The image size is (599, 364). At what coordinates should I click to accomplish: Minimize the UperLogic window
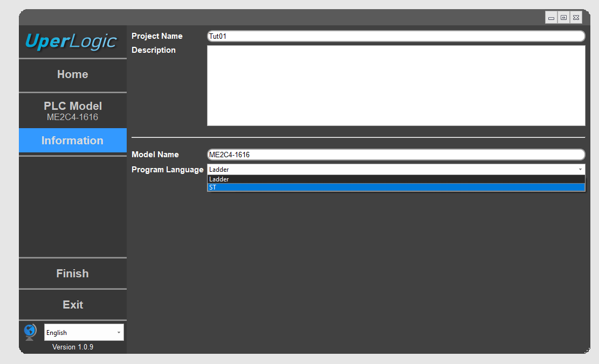point(551,18)
